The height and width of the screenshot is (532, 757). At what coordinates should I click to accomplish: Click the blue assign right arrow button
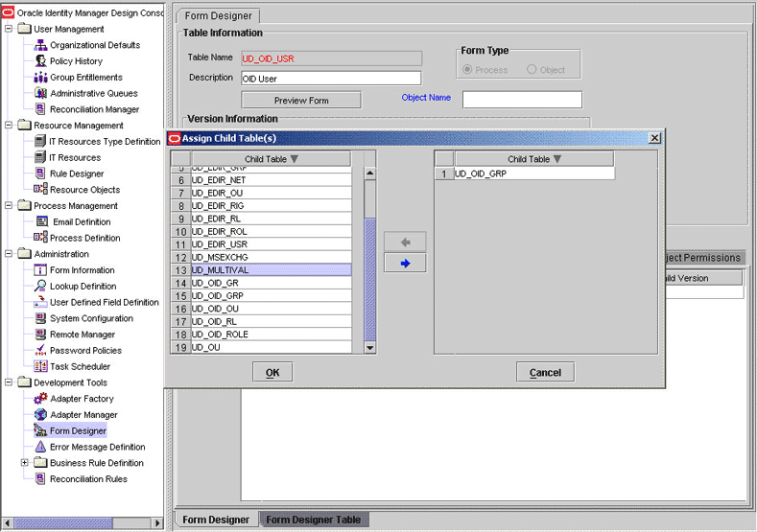tap(405, 264)
